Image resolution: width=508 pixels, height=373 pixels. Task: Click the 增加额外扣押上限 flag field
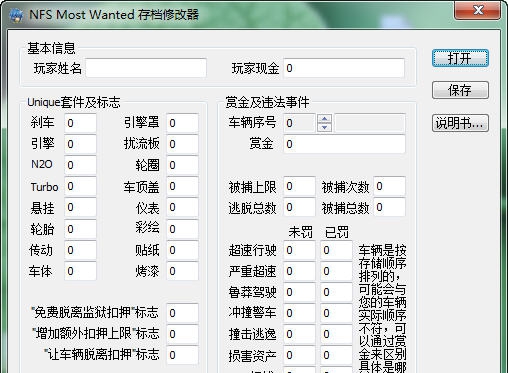(x=182, y=334)
